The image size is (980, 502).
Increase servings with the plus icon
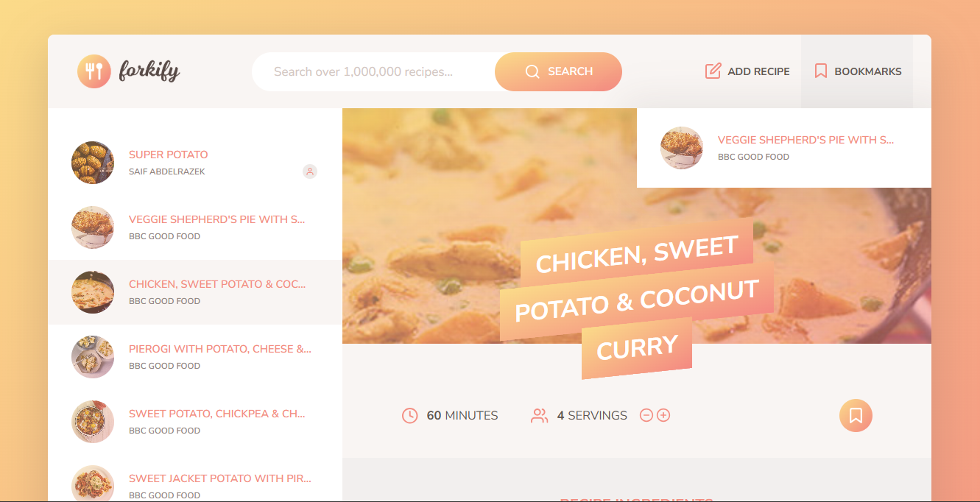[x=663, y=415]
